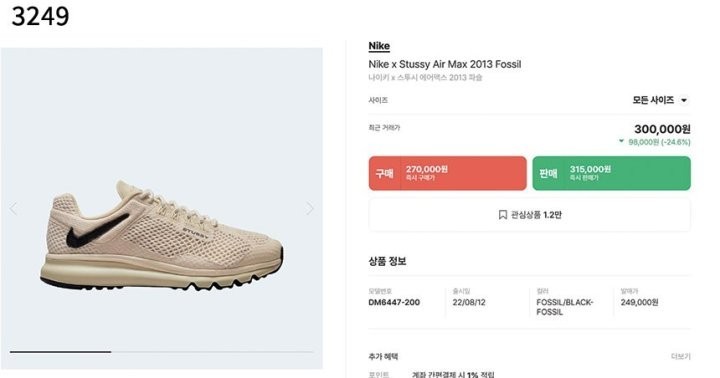
Task: Click the 300,000원 recent trade price
Action: pyautogui.click(x=662, y=129)
